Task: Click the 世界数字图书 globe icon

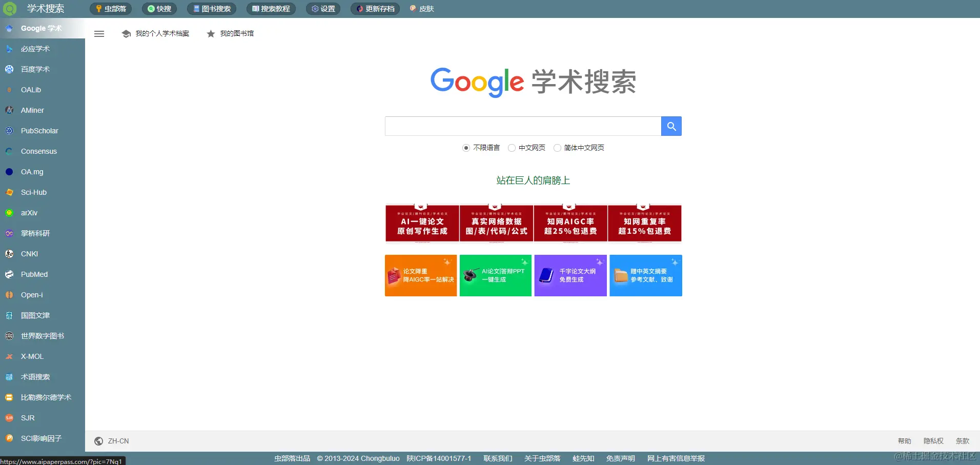Action: (9, 336)
